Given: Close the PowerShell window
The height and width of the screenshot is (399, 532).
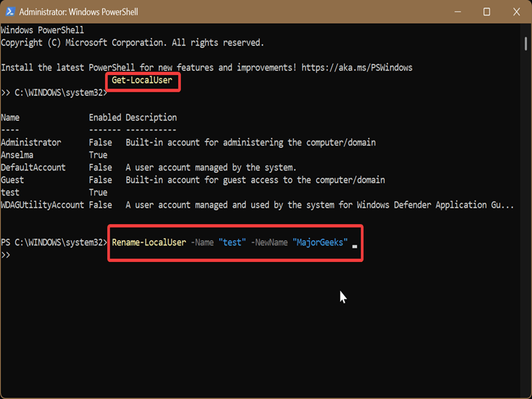Looking at the screenshot, I should [x=517, y=12].
